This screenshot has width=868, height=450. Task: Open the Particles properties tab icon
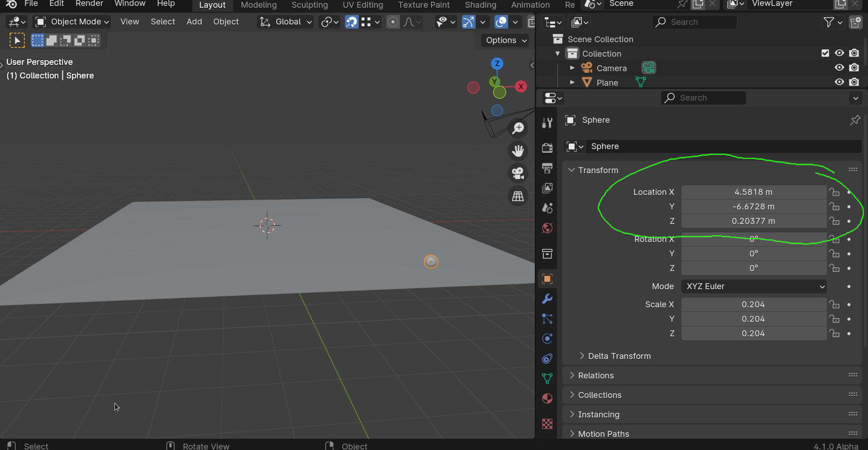pos(547,319)
